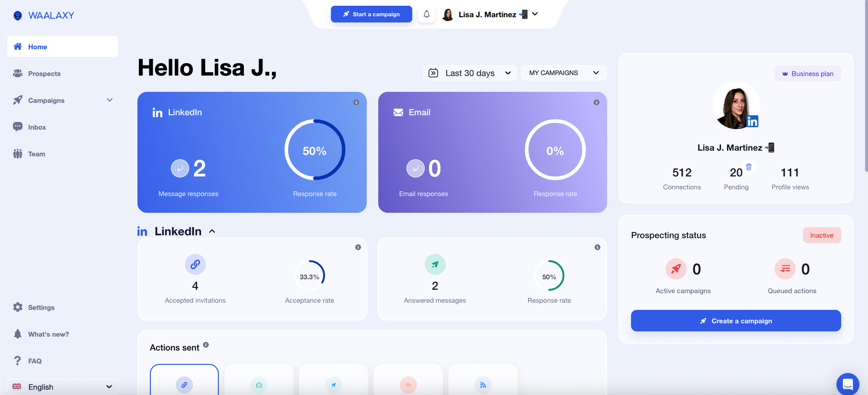
Task: Select the envelope action tab
Action: (259, 380)
